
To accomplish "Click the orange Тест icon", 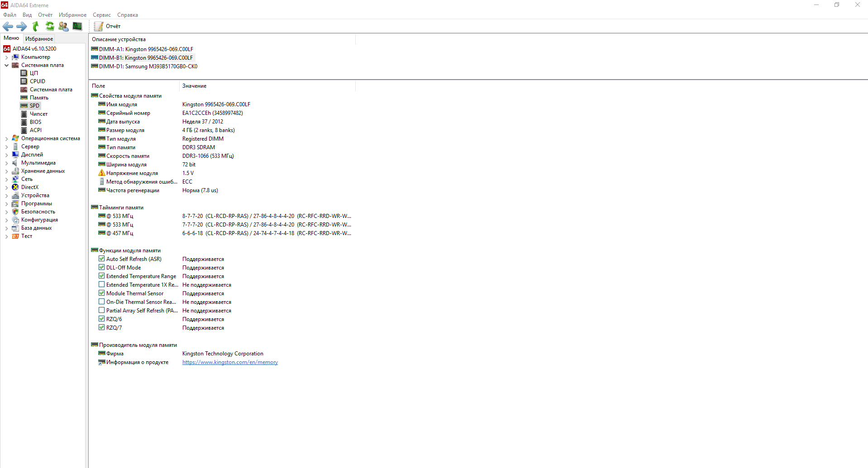I will pos(15,236).
